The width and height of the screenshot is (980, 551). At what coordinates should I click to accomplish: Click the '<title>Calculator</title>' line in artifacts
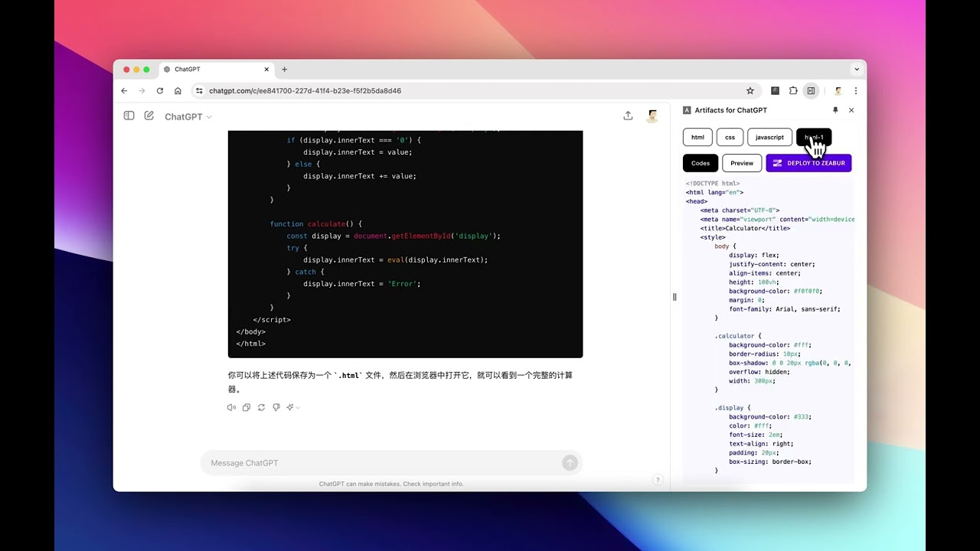[745, 228]
